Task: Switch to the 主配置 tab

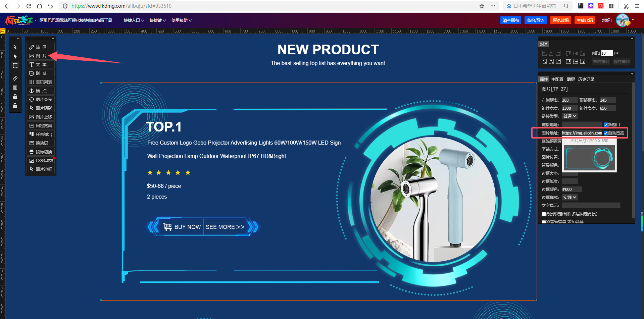Action: point(557,79)
